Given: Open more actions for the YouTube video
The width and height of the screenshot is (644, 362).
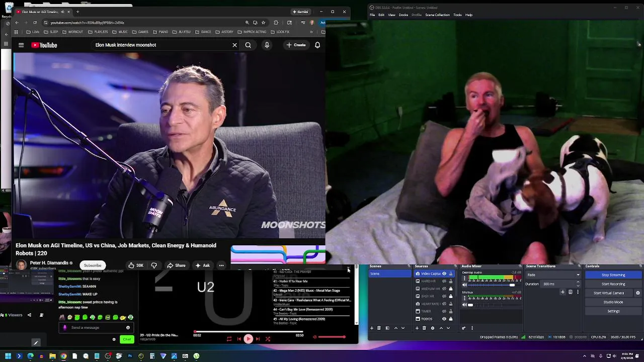Looking at the screenshot, I should [x=221, y=265].
